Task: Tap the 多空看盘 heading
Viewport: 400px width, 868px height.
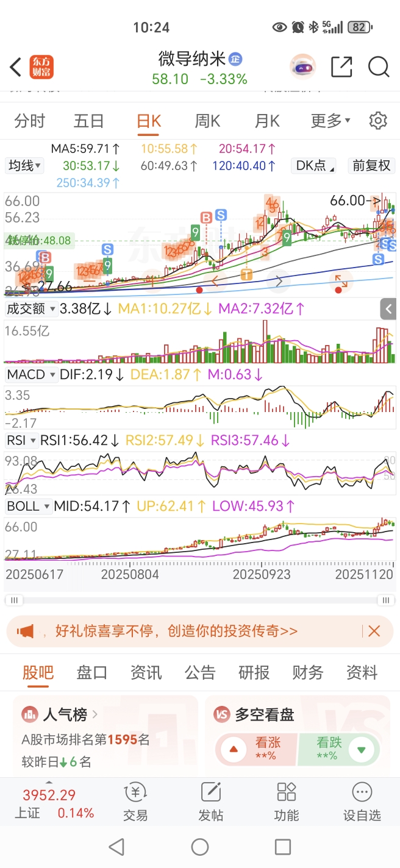Action: point(265,714)
